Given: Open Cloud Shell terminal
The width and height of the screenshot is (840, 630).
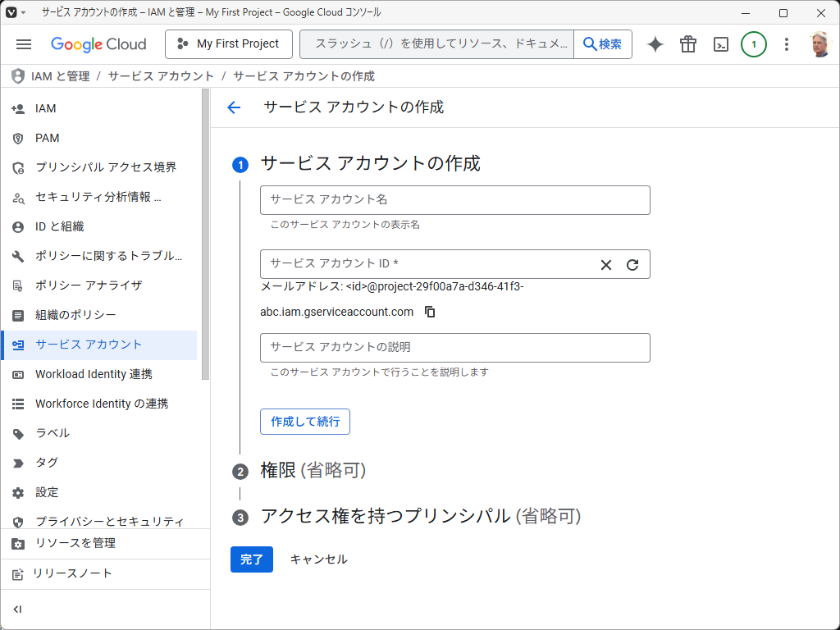Looking at the screenshot, I should pyautogui.click(x=720, y=44).
